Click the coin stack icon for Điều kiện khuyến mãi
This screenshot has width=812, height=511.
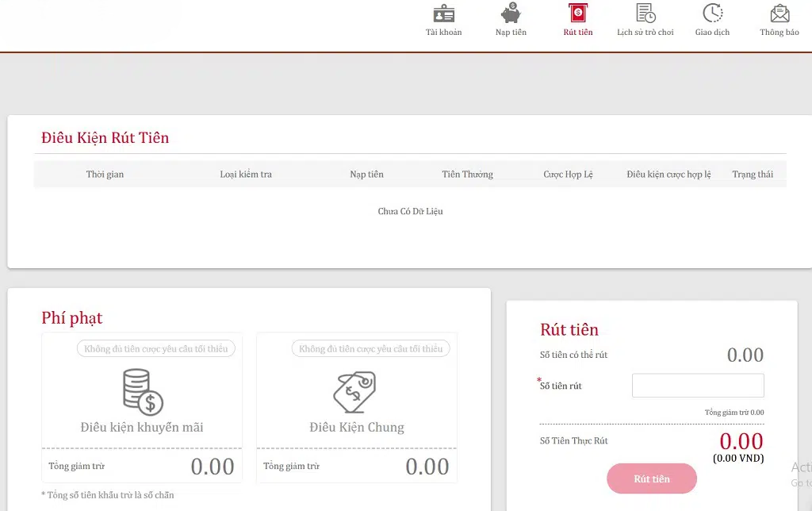point(142,391)
